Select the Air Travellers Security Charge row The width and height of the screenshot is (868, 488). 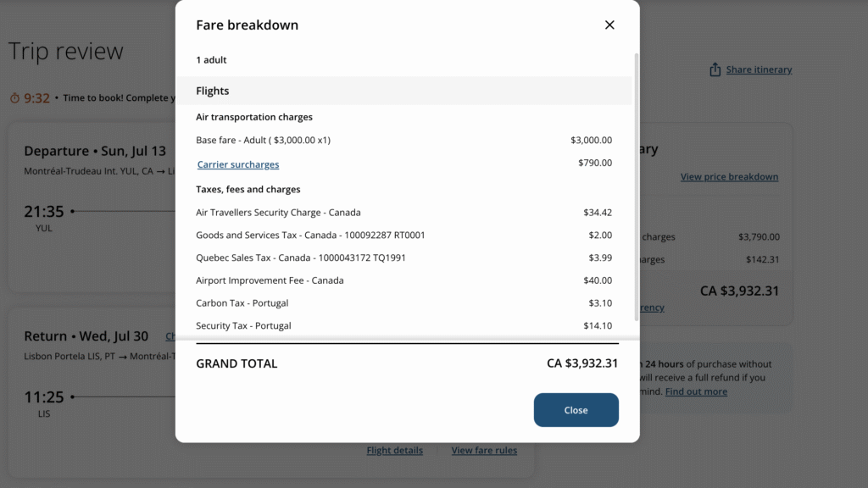[x=403, y=213]
